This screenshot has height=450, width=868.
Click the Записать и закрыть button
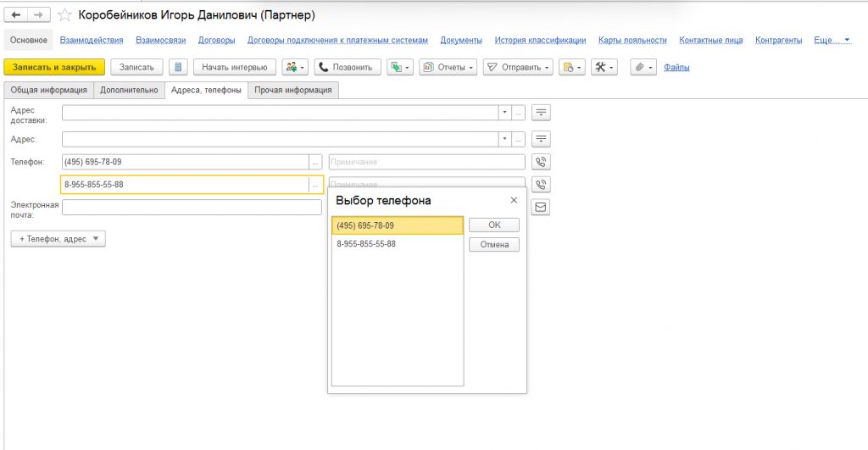[x=54, y=67]
